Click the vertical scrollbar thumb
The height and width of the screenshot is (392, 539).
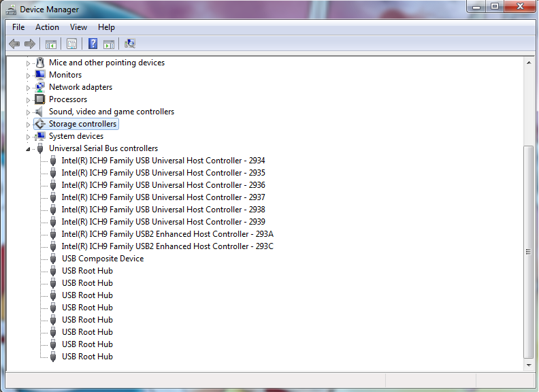pos(528,252)
